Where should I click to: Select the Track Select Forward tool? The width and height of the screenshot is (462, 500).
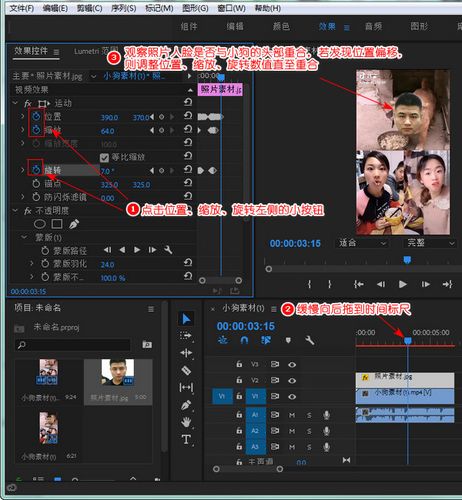186,336
